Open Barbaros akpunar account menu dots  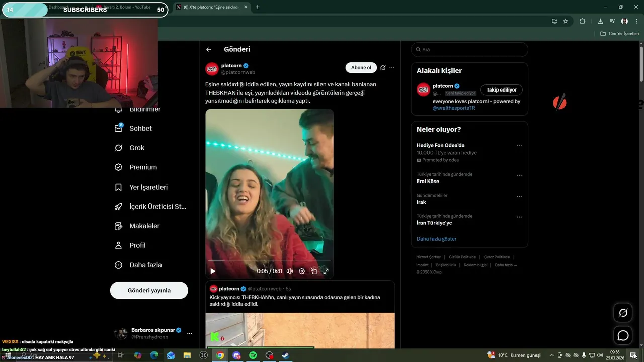[190, 333]
